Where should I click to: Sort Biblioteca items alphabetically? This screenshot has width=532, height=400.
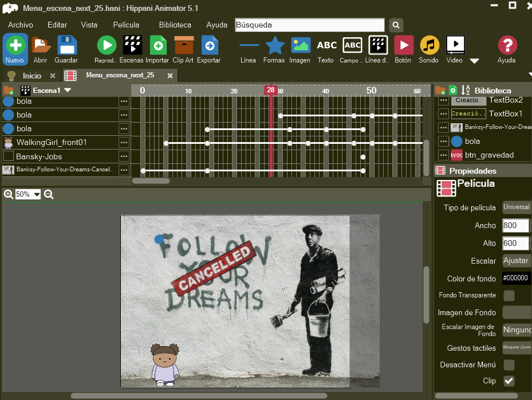(466, 90)
